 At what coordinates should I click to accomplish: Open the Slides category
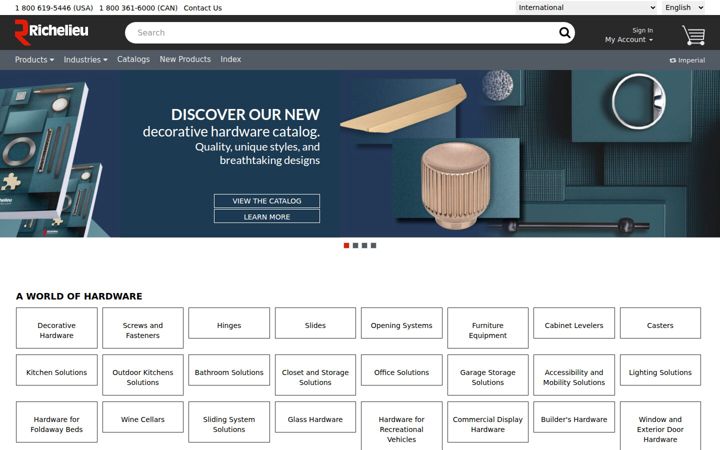pos(315,323)
